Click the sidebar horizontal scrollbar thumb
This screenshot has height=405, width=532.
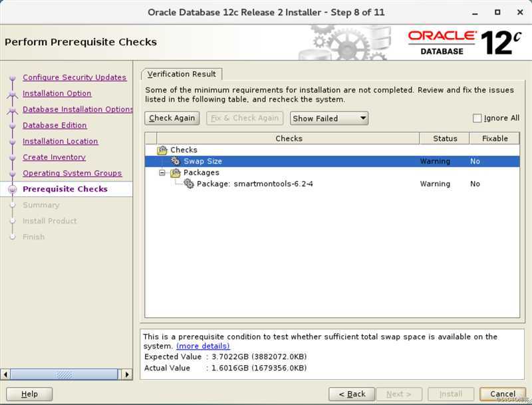64,374
